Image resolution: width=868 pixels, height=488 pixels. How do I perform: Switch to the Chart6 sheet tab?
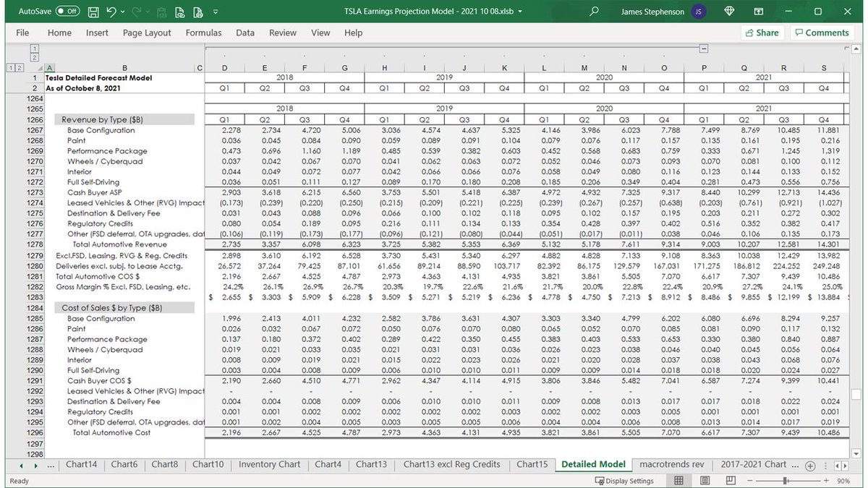coord(124,465)
